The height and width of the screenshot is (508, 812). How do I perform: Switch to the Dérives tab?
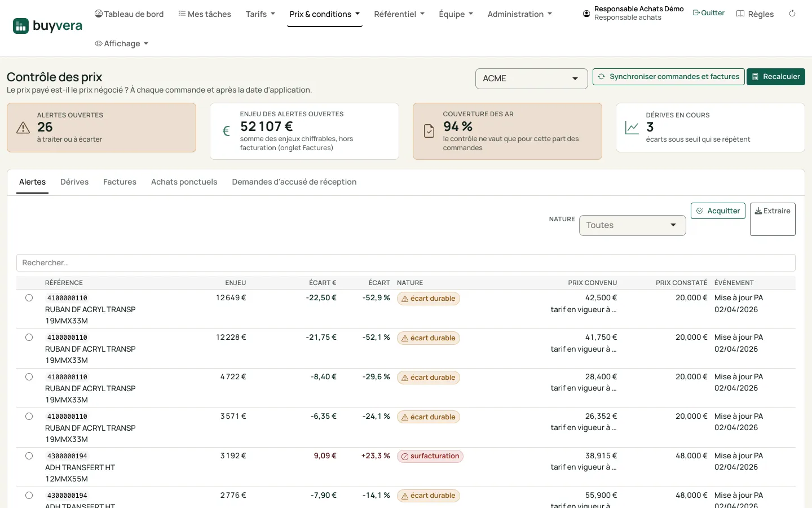(74, 182)
